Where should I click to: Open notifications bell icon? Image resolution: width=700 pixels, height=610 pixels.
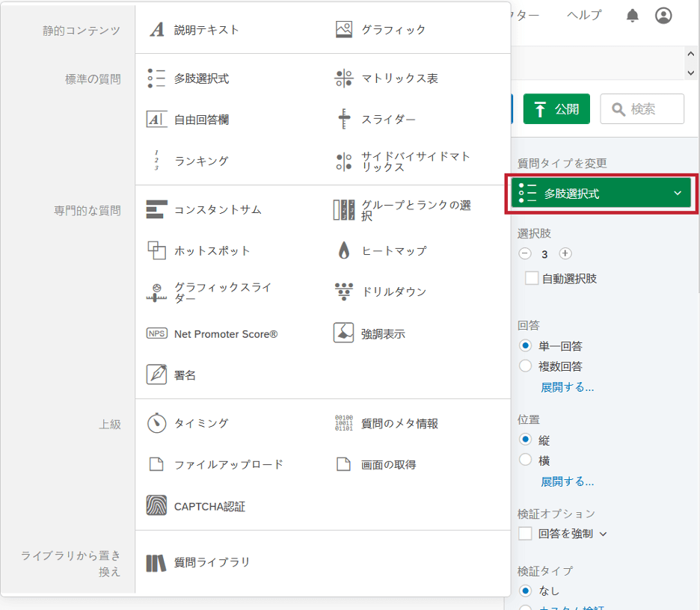(x=632, y=16)
